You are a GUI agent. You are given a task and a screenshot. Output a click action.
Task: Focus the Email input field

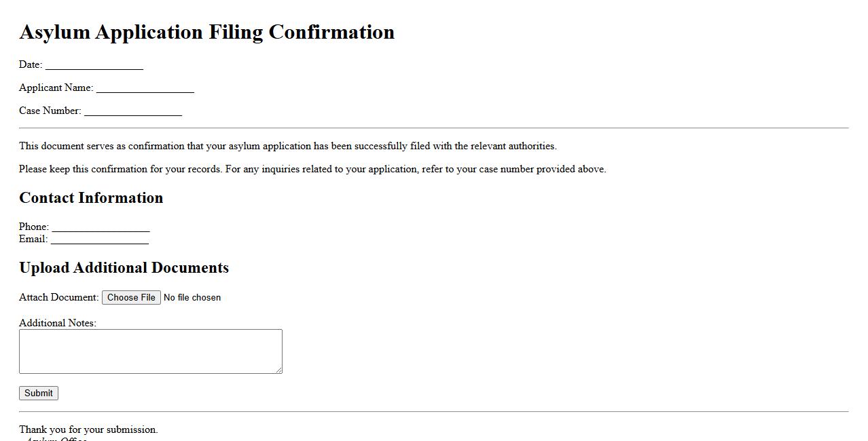(x=100, y=239)
